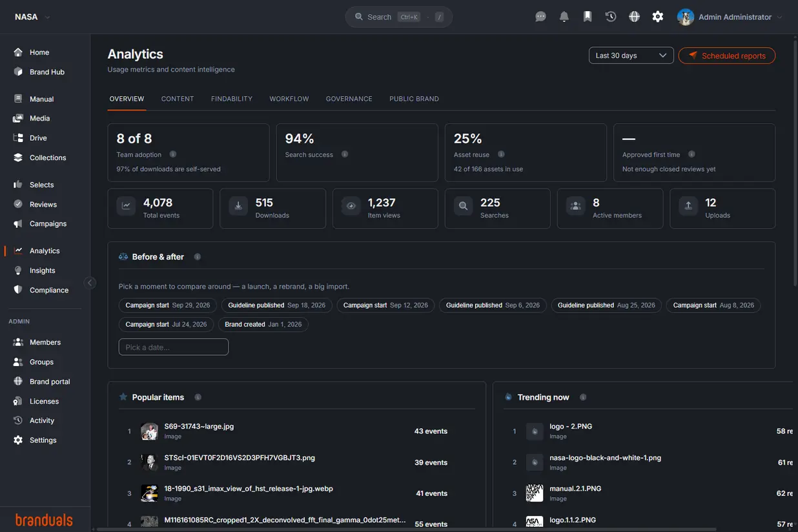Open the Downloads stat card
798x532 pixels.
click(x=272, y=208)
